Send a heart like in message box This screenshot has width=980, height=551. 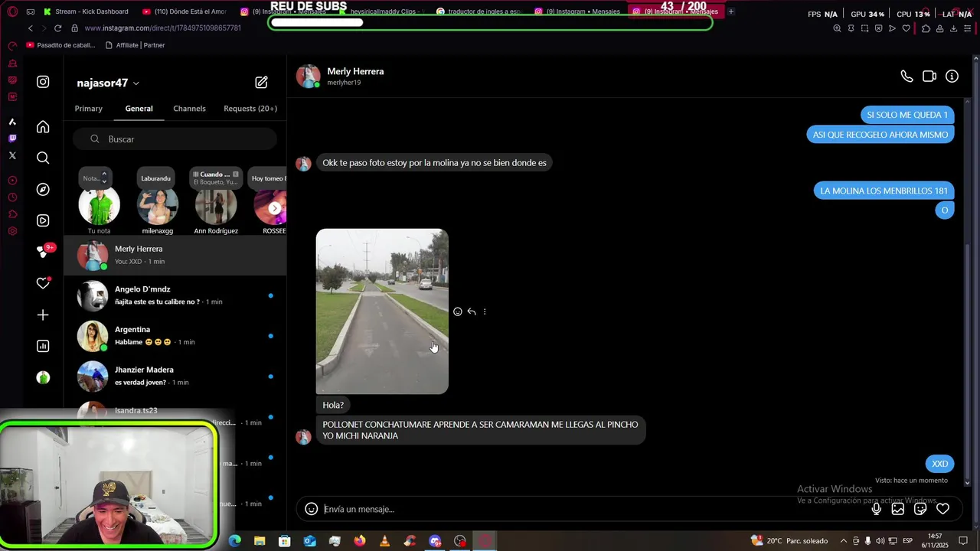click(x=943, y=509)
